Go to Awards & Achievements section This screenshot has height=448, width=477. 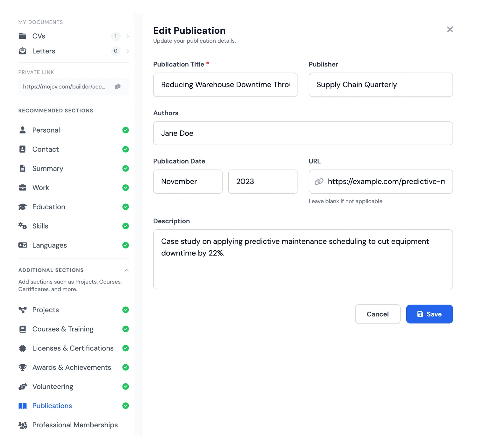pyautogui.click(x=74, y=367)
